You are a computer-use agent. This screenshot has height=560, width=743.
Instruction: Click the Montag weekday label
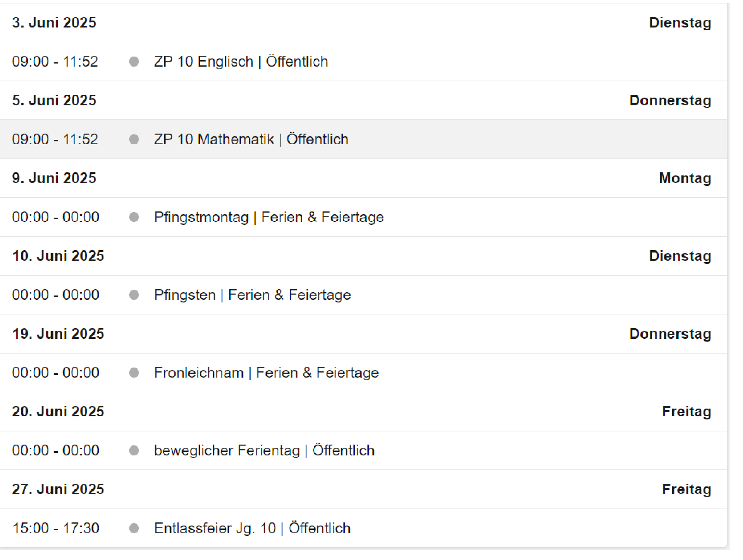pos(685,178)
